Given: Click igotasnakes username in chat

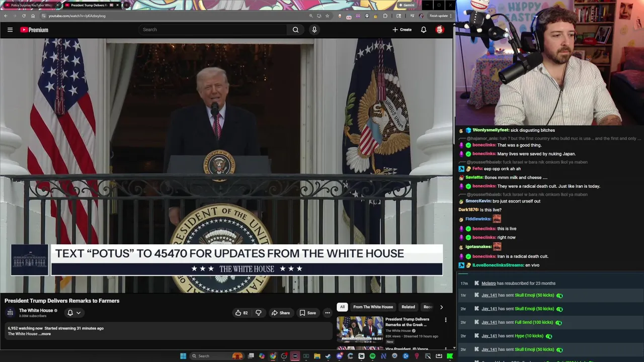Looking at the screenshot, I should pos(478,246).
